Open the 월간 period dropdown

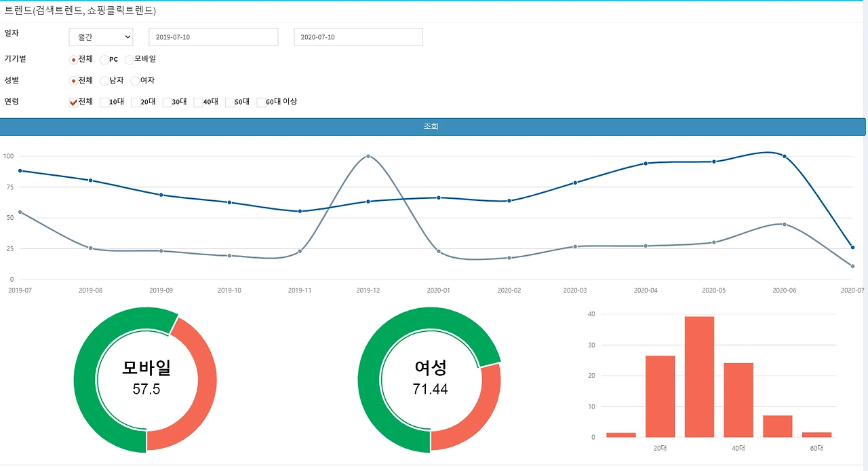tap(100, 37)
